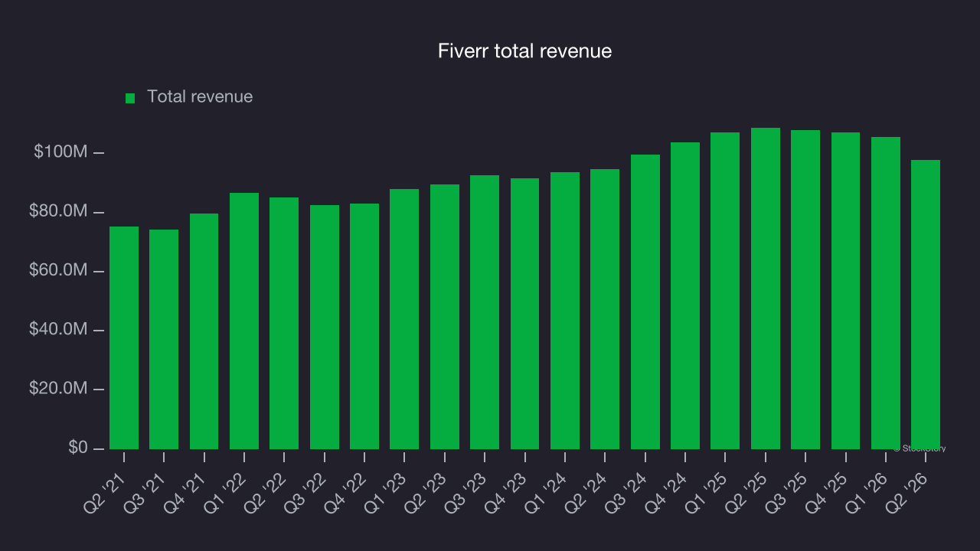Click the $0 y-axis label
Image resolution: width=980 pixels, height=551 pixels.
[x=77, y=447]
